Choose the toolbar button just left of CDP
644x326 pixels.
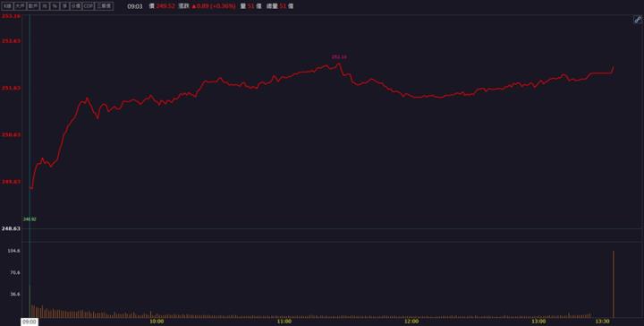tap(75, 6)
